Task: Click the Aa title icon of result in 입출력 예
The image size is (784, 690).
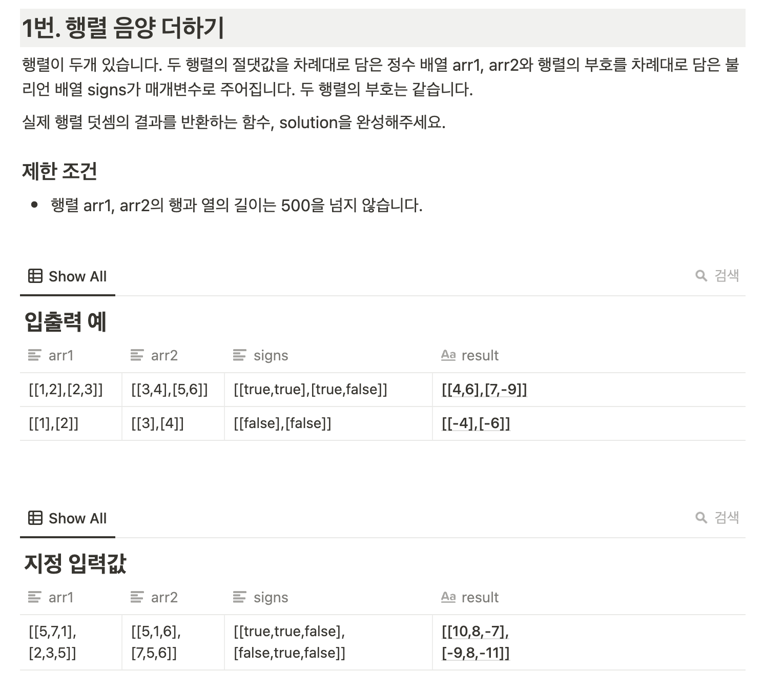Action: (448, 355)
